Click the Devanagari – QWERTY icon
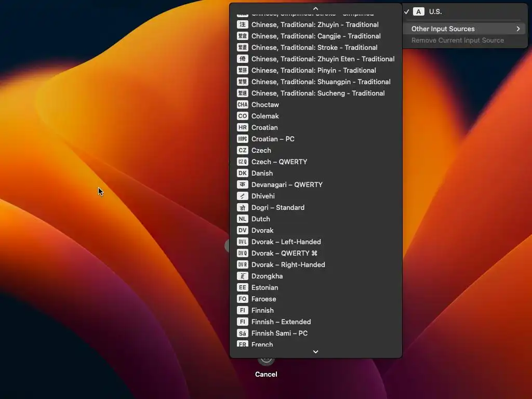The height and width of the screenshot is (399, 532). 242,184
